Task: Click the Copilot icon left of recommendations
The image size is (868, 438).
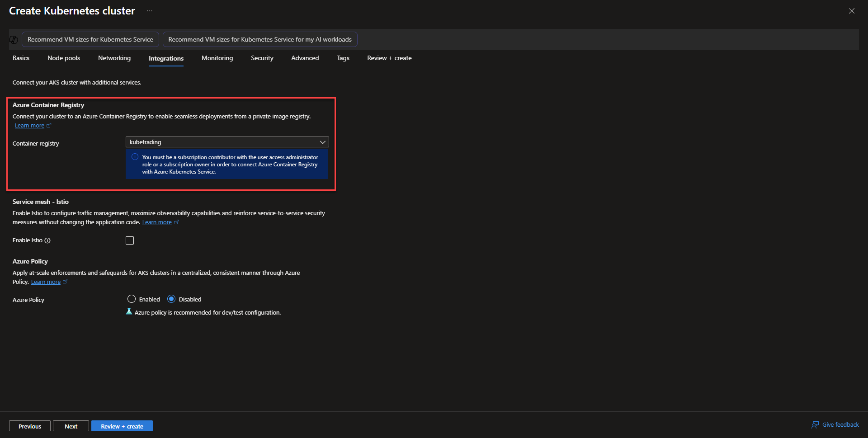Action: [x=14, y=40]
